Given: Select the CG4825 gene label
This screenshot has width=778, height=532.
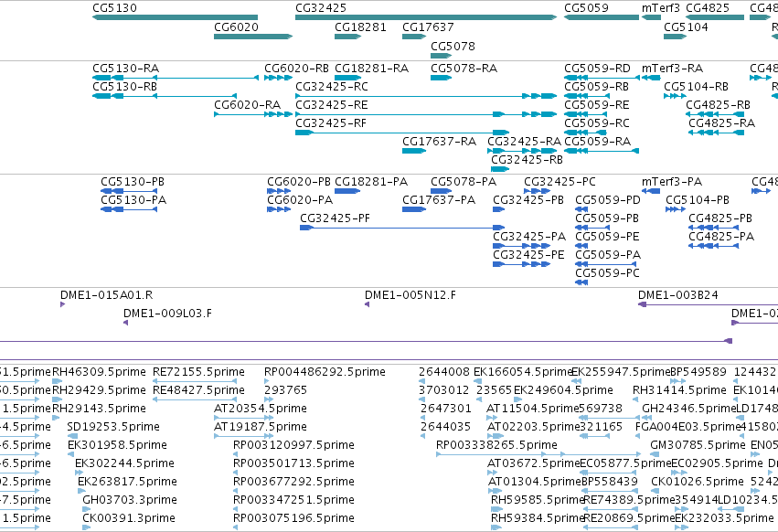Looking at the screenshot, I should click(708, 8).
